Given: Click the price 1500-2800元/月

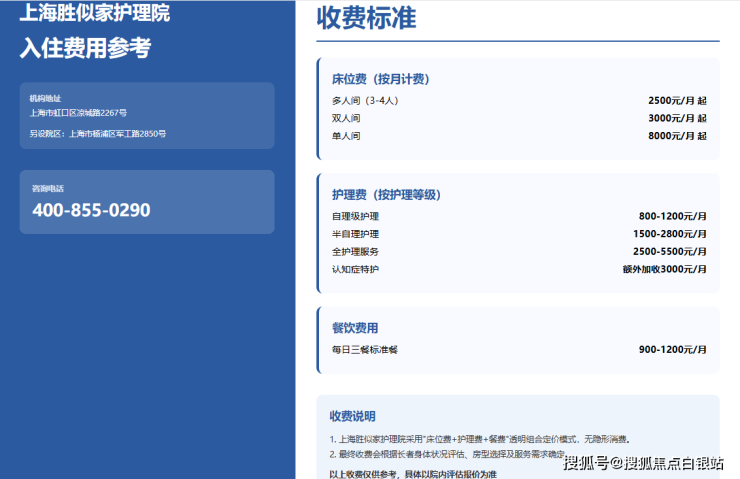Looking at the screenshot, I should click(670, 234).
